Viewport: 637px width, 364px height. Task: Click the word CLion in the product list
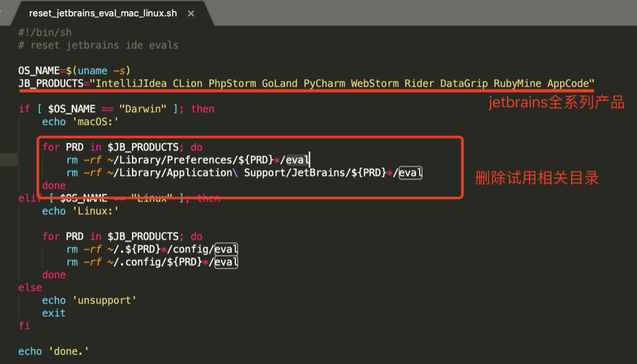(x=188, y=83)
